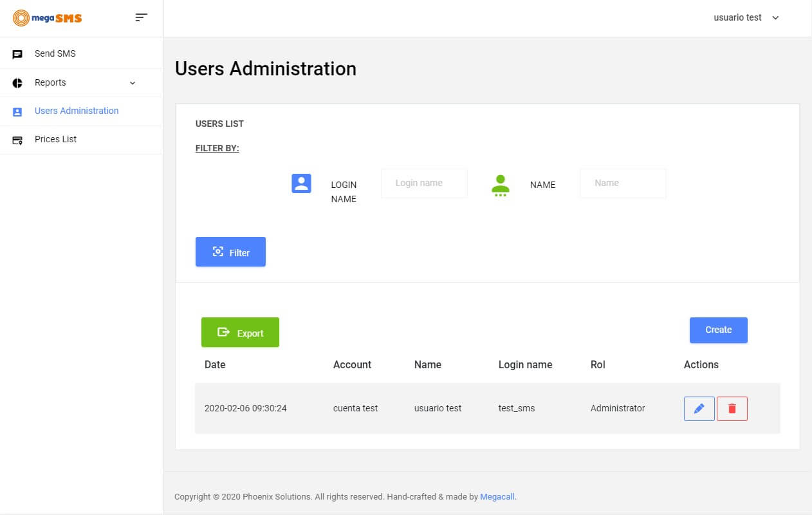The height and width of the screenshot is (515, 812).
Task: Export the users list
Action: click(240, 333)
